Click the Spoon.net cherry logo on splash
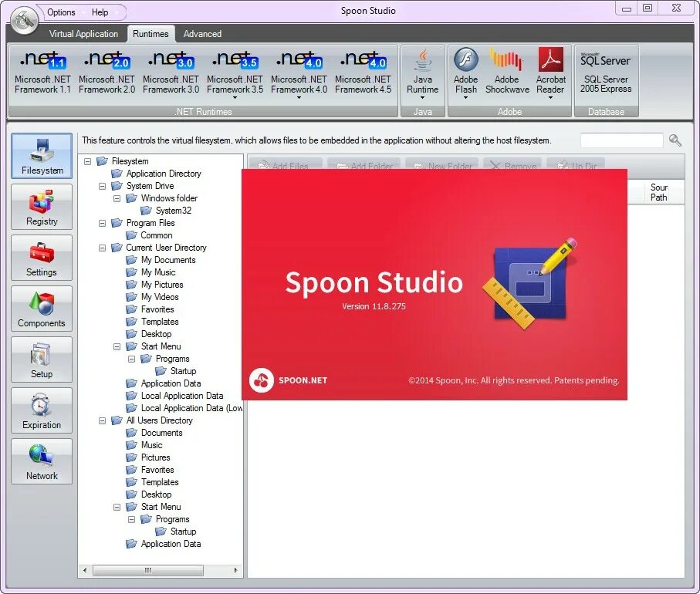The width and height of the screenshot is (700, 594). pos(261,380)
